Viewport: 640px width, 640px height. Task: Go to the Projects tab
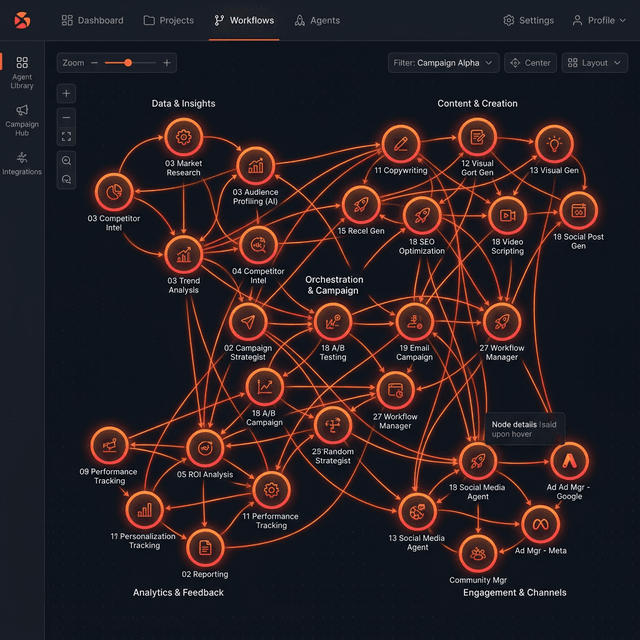[170, 20]
